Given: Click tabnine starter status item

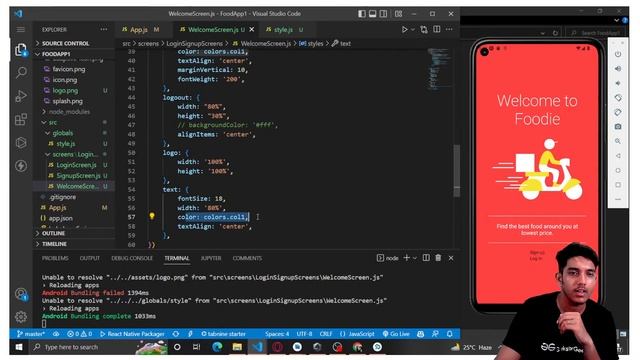Looking at the screenshot, I should [x=224, y=334].
